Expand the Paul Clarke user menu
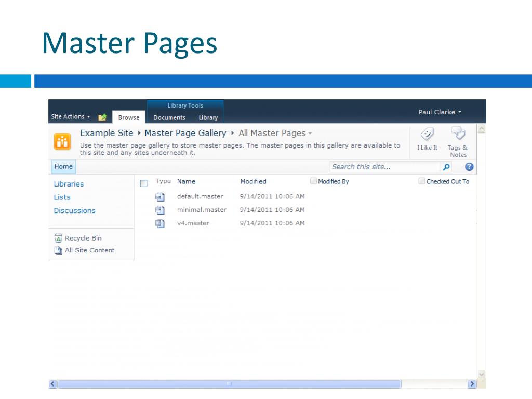 tap(440, 112)
